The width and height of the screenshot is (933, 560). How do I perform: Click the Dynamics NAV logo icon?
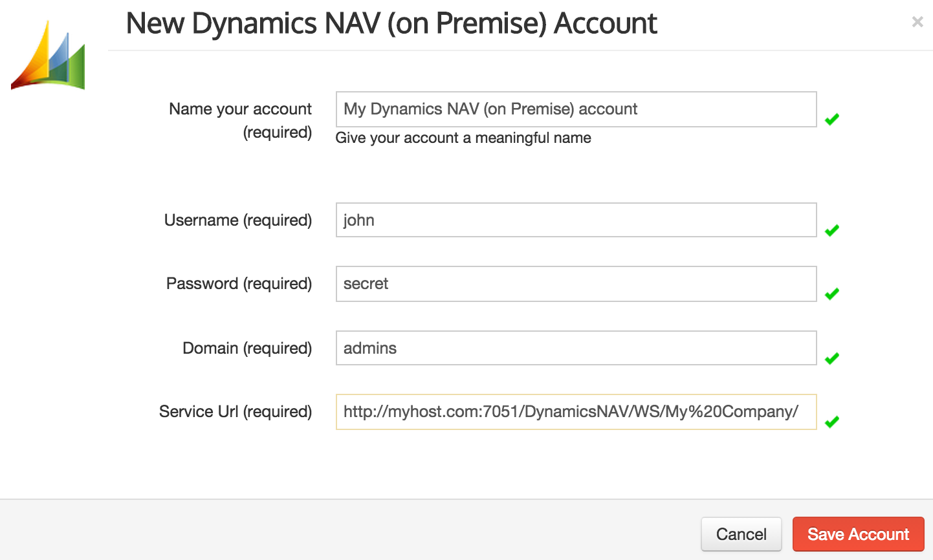click(x=49, y=56)
